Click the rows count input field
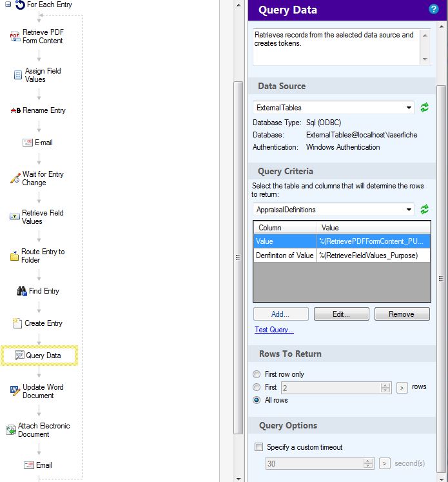448x482 pixels. (331, 388)
